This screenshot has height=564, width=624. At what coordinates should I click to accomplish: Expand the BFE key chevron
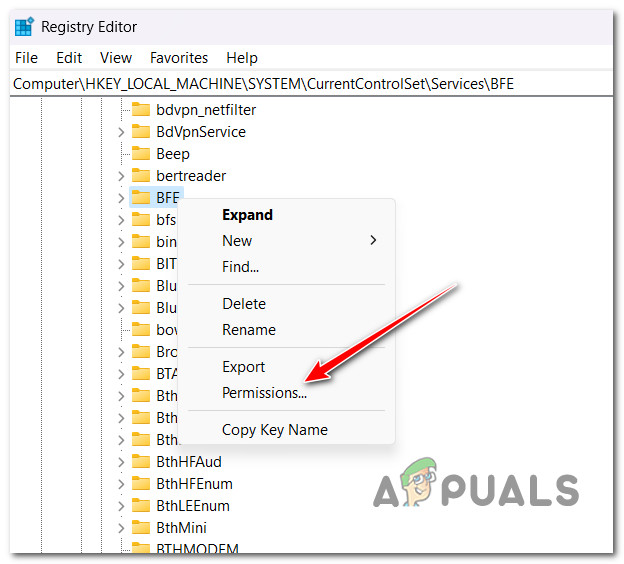coord(121,198)
